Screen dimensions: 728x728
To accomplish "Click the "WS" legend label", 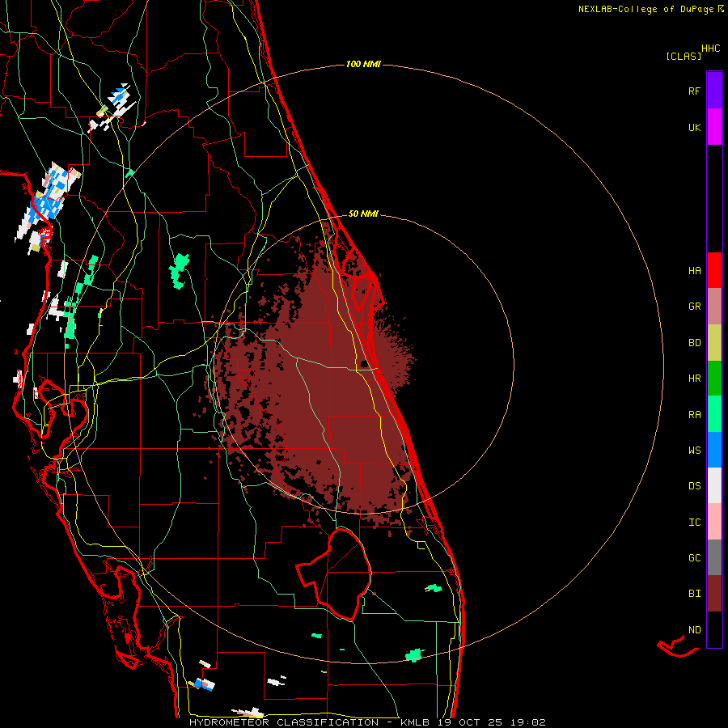I will 694,451.
